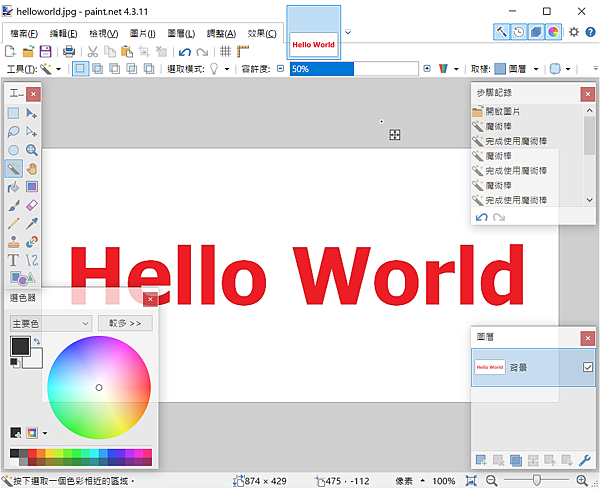Click the Pencil tool
The width and height of the screenshot is (600, 489).
point(14,223)
